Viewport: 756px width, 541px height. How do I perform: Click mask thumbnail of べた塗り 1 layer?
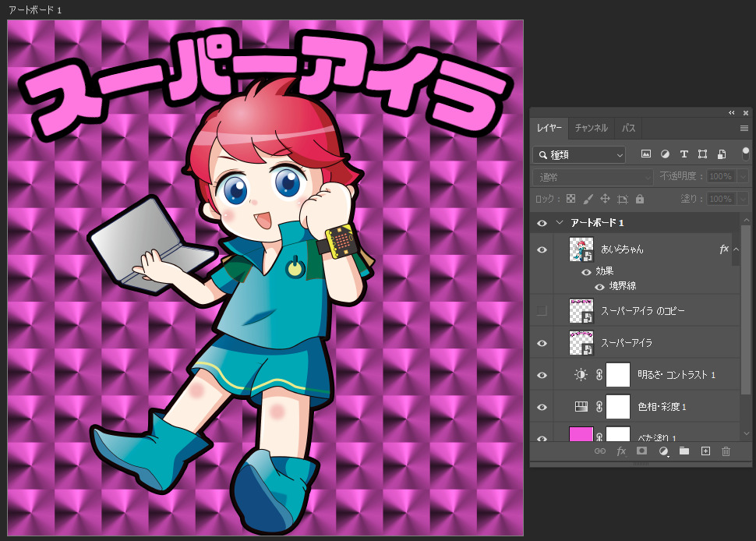point(617,434)
